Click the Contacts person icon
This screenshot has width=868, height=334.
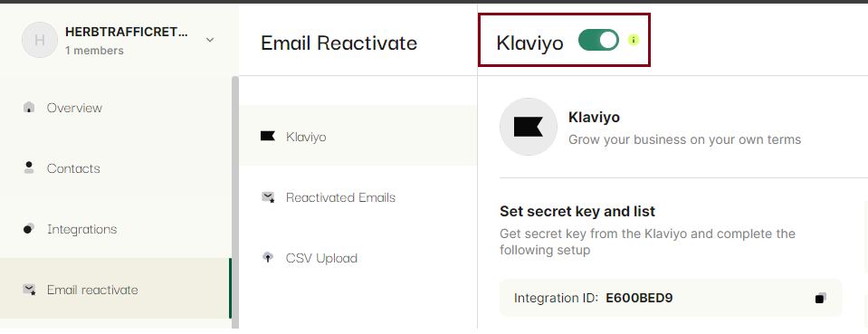click(x=29, y=167)
